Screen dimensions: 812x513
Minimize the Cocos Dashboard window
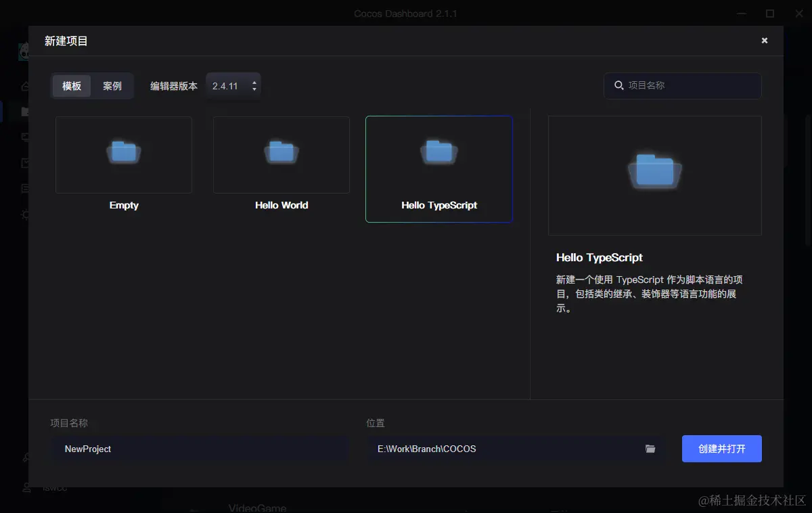pos(742,14)
